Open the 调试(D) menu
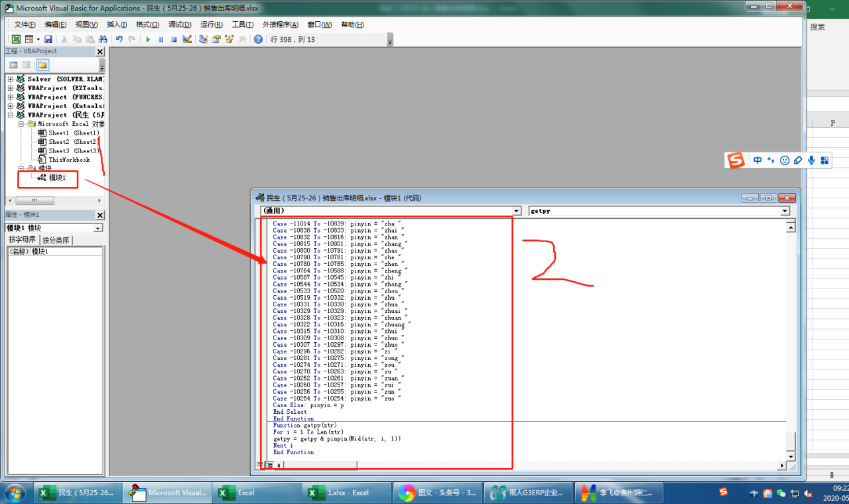849x504 pixels. [178, 25]
